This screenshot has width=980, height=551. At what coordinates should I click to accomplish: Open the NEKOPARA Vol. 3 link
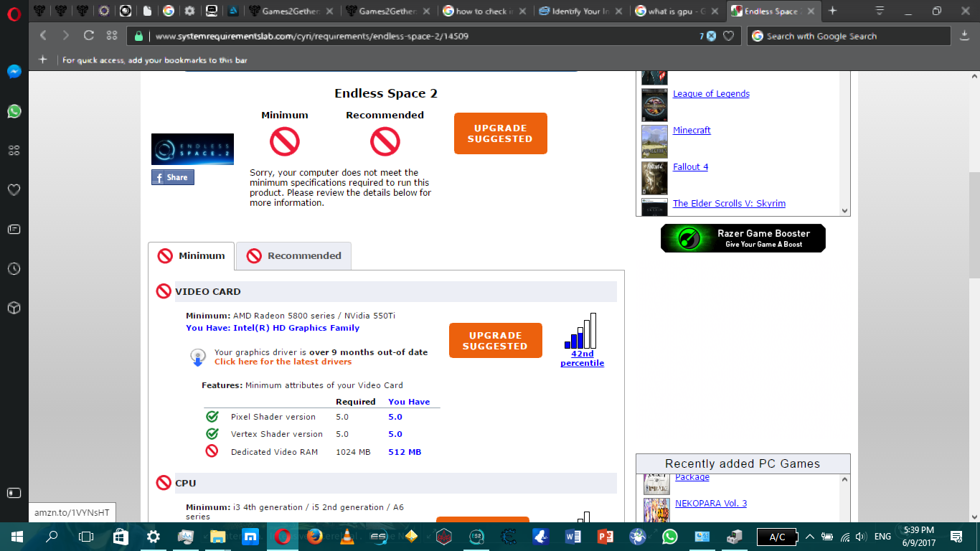click(711, 504)
